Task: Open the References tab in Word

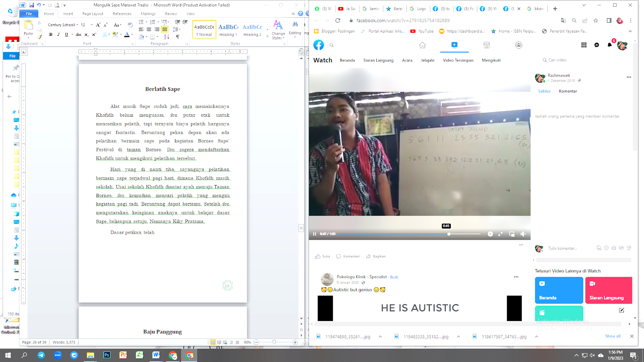Action: pyautogui.click(x=122, y=14)
